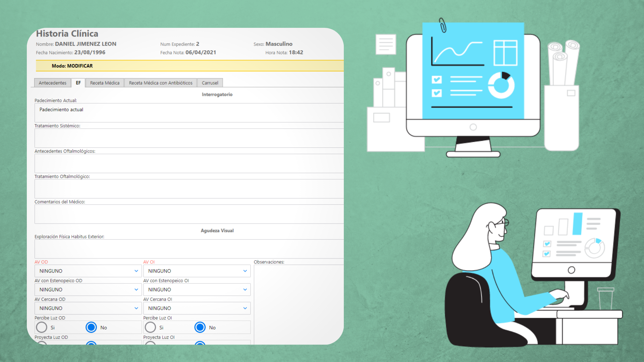Image resolution: width=644 pixels, height=362 pixels.
Task: Open AV con Estenopeico OI dropdown
Action: pyautogui.click(x=245, y=290)
